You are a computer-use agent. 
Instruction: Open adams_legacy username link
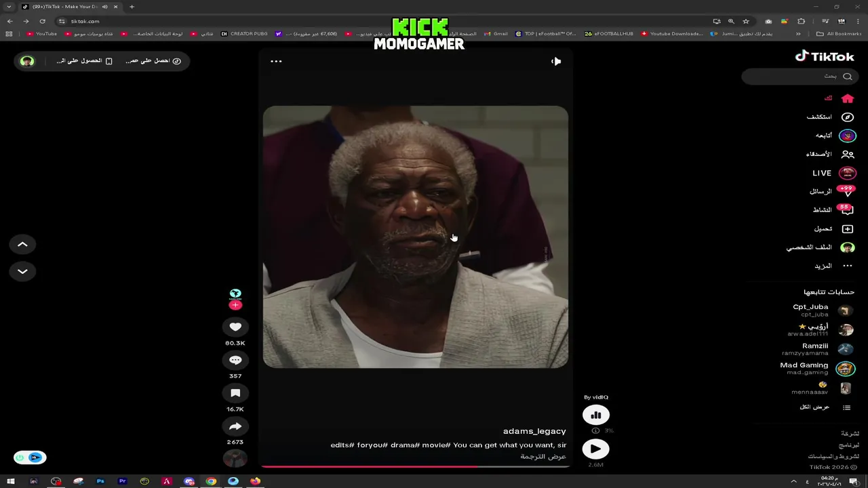534,431
